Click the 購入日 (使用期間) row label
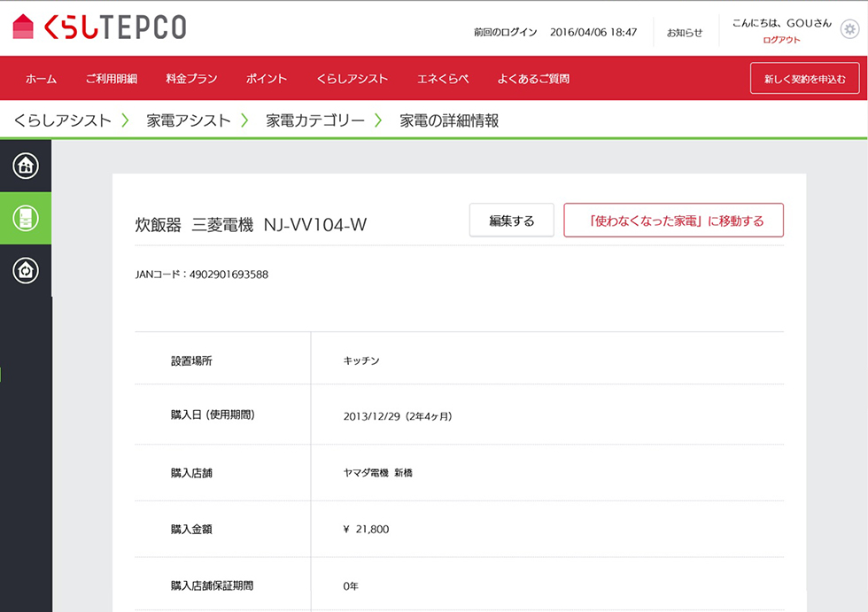The height and width of the screenshot is (612, 868). tap(213, 415)
